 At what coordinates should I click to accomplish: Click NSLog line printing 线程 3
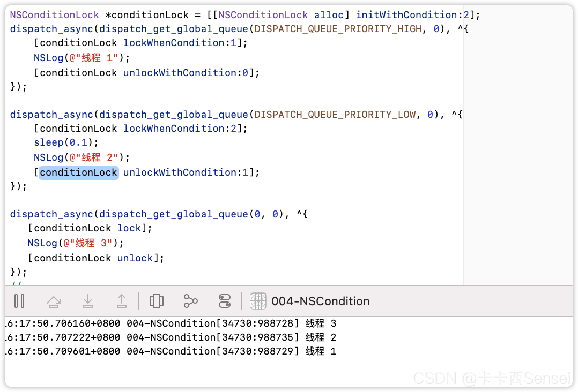(x=76, y=243)
